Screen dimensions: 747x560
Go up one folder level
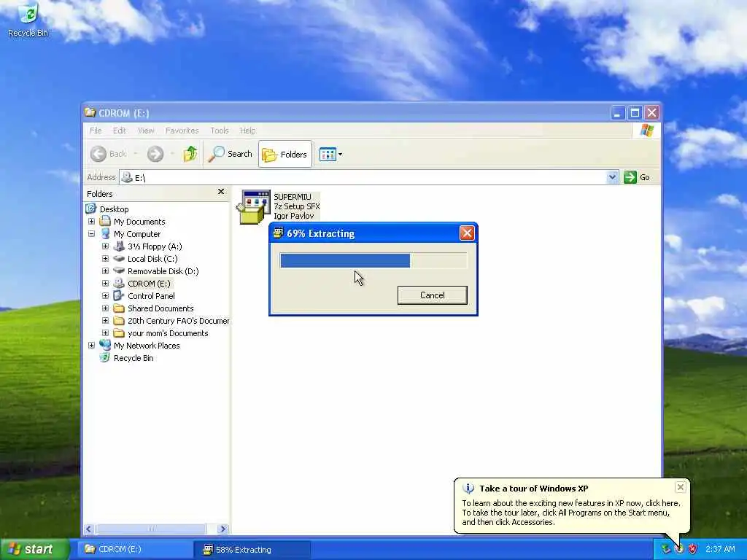tap(190, 154)
